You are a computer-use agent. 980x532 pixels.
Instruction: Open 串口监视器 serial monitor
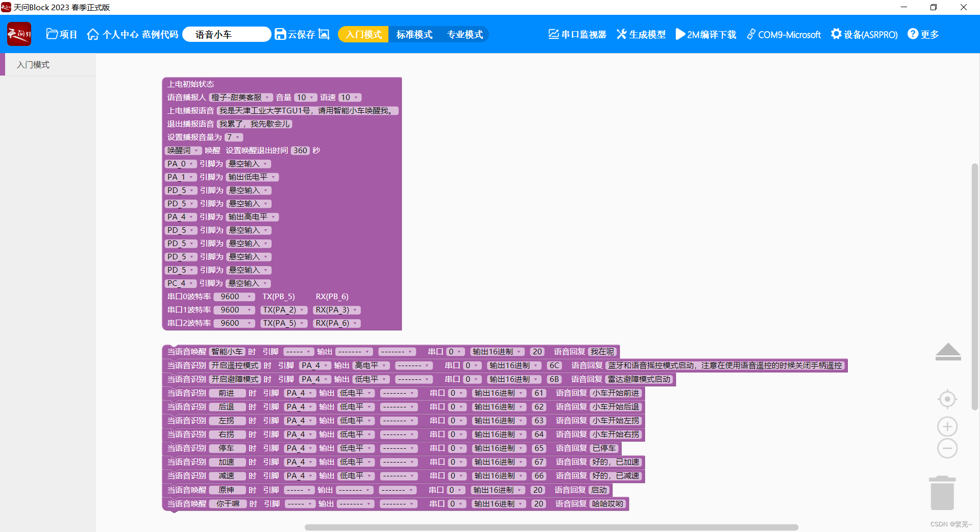[x=577, y=34]
